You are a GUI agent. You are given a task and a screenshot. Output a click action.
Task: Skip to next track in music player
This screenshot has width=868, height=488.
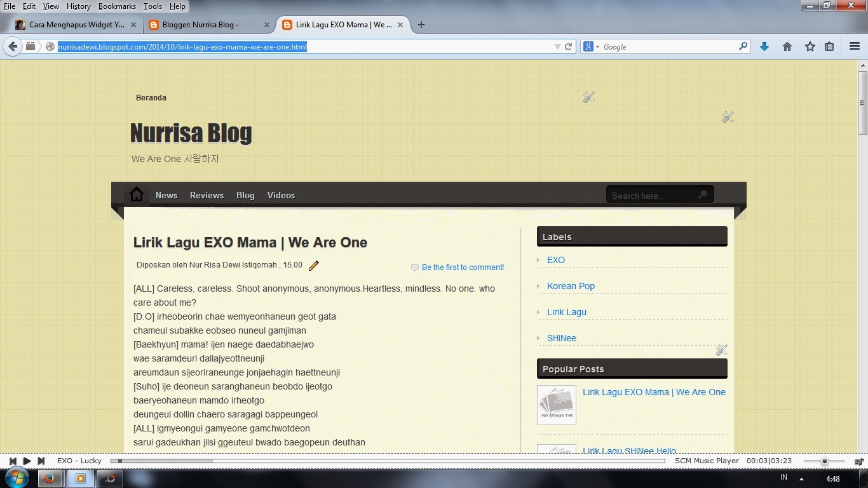pos(41,461)
